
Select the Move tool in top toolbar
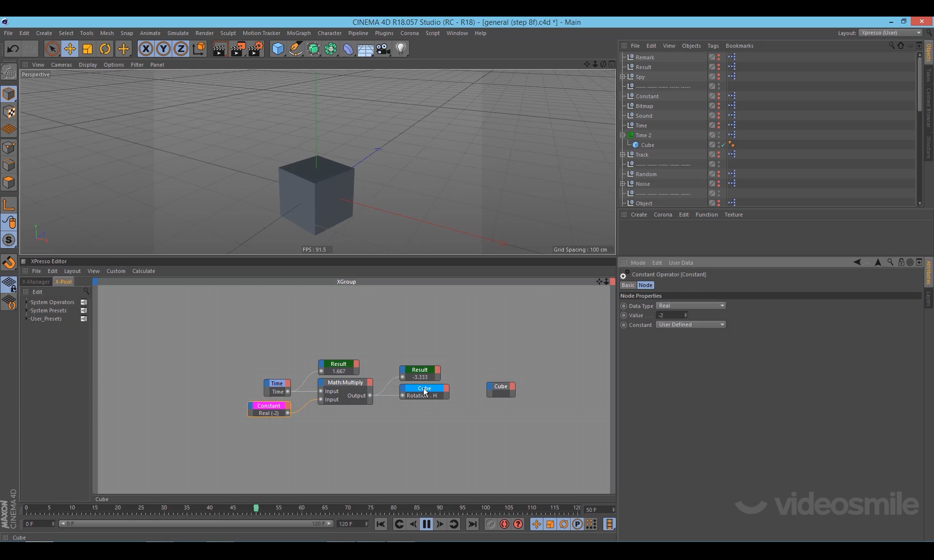point(70,49)
